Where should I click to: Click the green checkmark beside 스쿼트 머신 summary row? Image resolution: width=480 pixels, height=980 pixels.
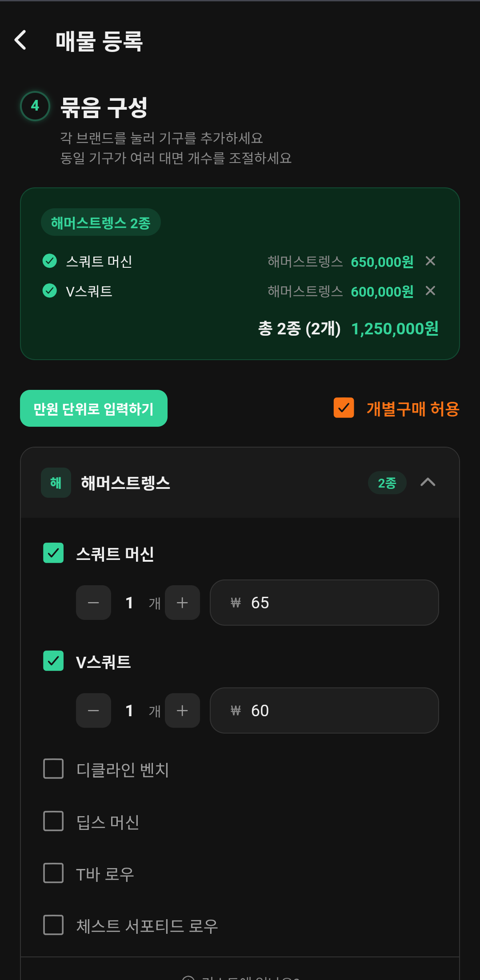(x=49, y=262)
